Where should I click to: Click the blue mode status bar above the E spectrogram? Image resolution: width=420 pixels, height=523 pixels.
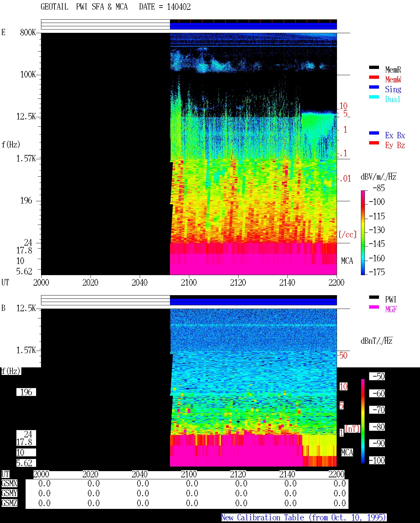pyautogui.click(x=253, y=26)
